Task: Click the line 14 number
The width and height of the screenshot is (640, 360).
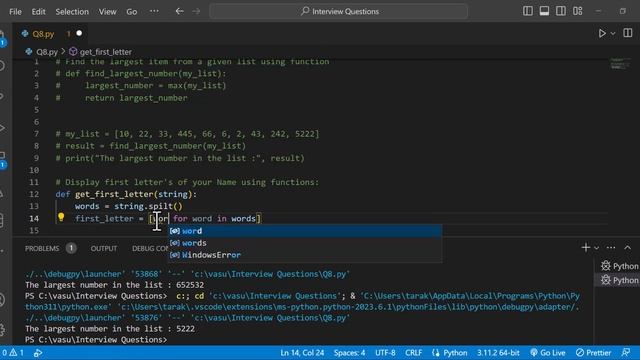Action: tap(34, 218)
